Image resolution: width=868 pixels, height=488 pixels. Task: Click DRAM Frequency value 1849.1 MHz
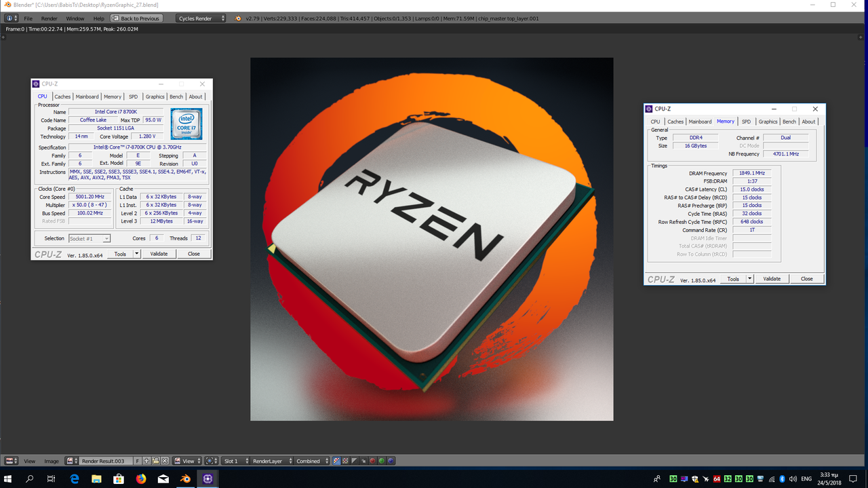pos(751,173)
